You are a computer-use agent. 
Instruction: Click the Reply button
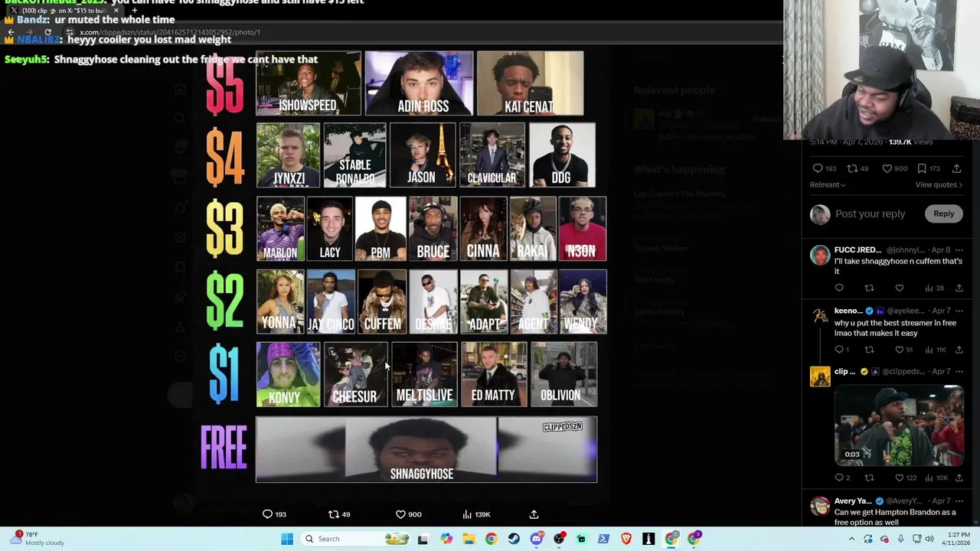coord(943,214)
